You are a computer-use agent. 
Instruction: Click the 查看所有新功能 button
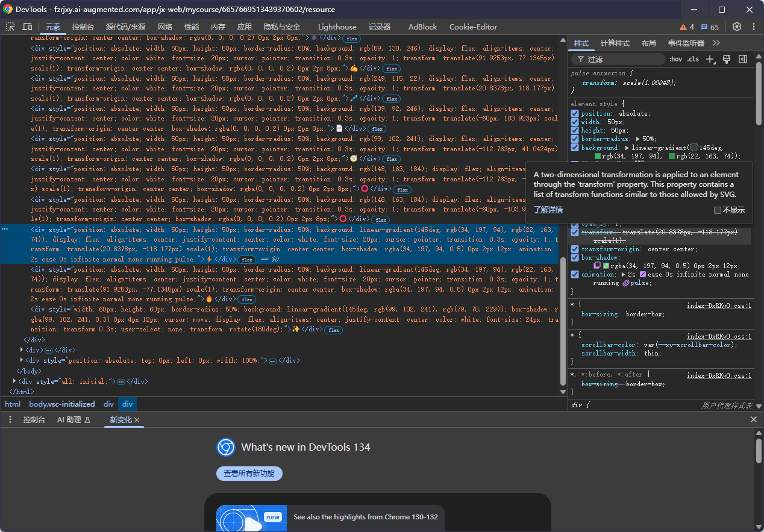[x=249, y=474]
